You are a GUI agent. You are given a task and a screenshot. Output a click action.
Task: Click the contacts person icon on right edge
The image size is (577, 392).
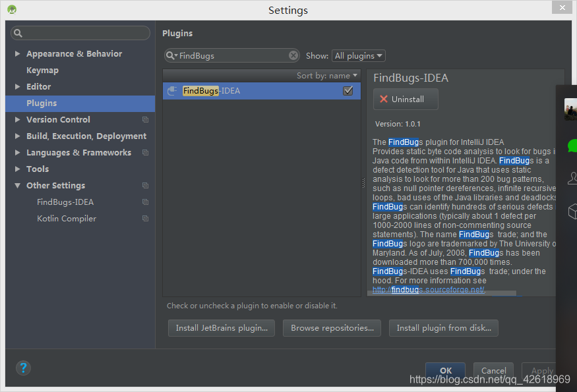[572, 178]
